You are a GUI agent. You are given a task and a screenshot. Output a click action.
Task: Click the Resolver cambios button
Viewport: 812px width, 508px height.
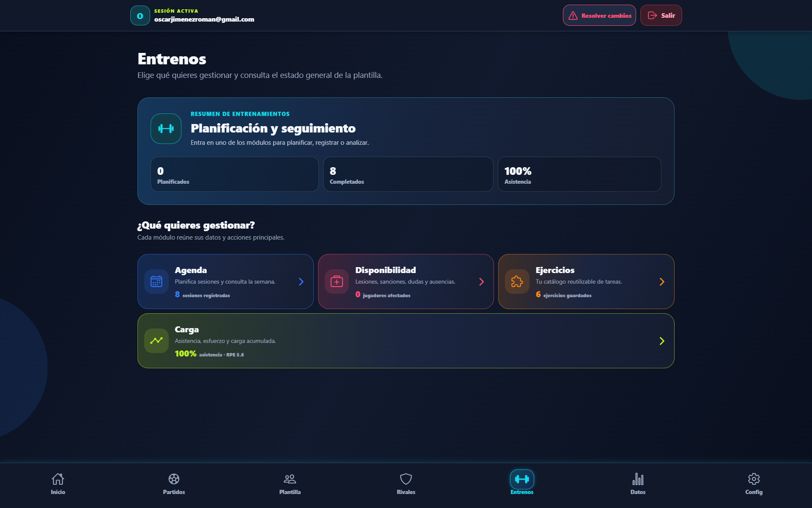coord(599,16)
